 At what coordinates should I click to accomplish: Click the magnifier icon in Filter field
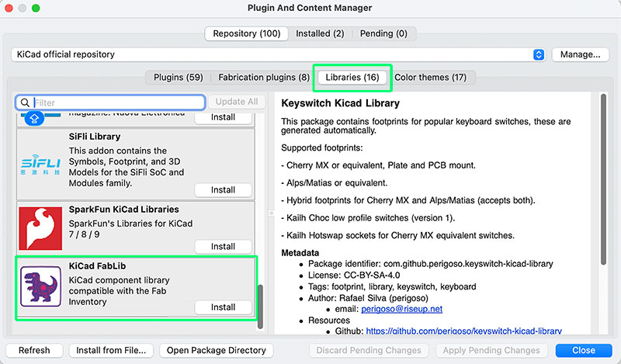(26, 102)
